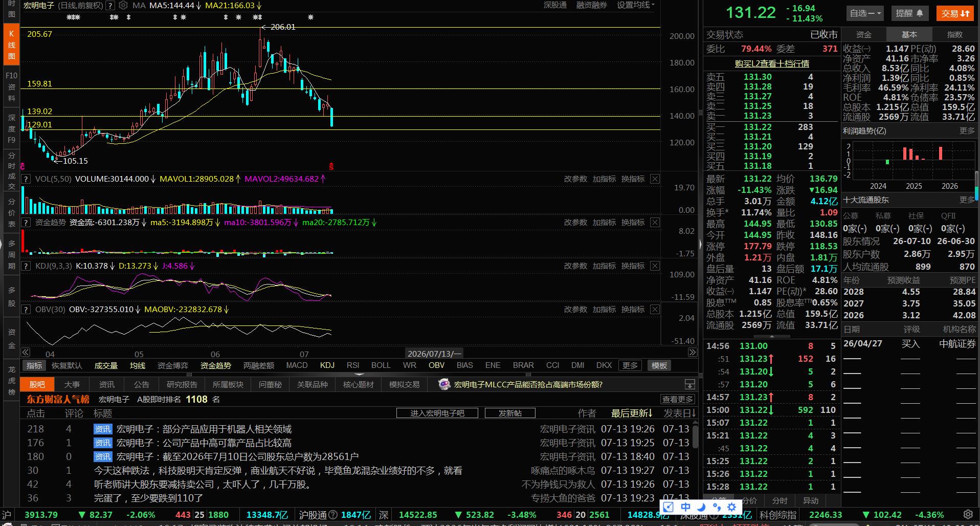Open help icon beside OBV(30) label
Viewport: 980px width, 526px height.
(x=26, y=310)
